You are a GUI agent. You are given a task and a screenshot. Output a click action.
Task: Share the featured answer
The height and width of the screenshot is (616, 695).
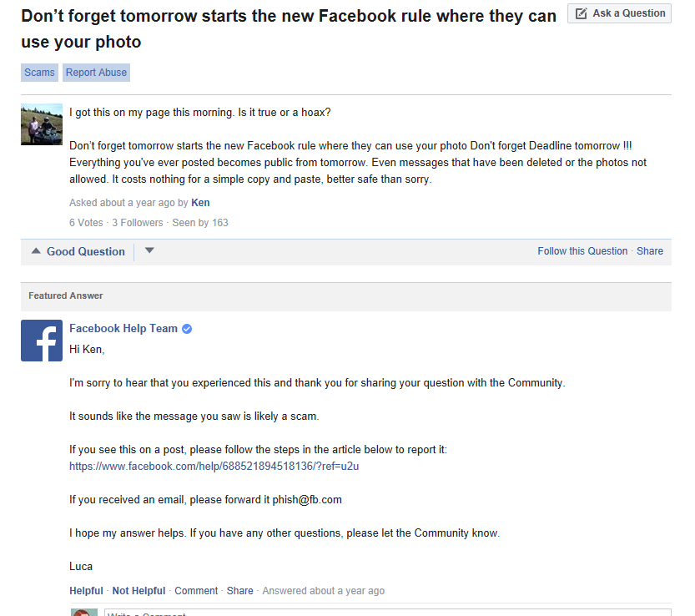click(239, 591)
